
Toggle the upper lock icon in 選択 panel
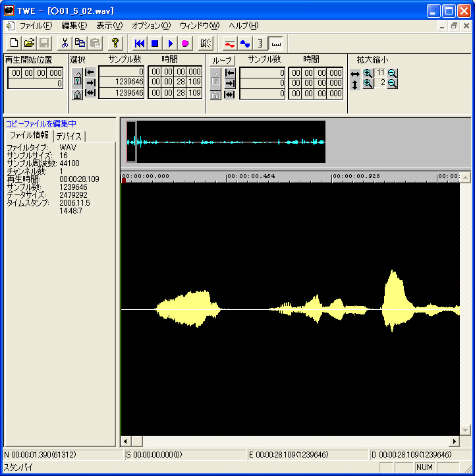click(x=77, y=78)
